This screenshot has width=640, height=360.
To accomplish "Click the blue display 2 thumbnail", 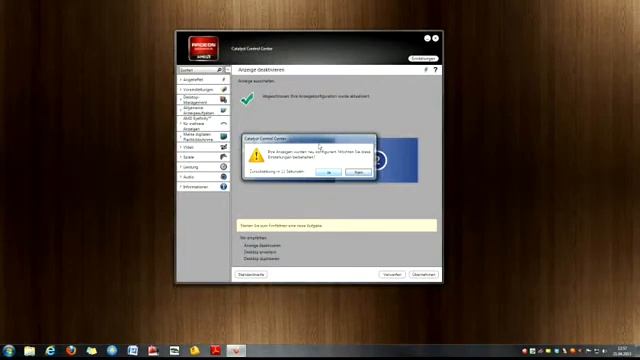I will click(397, 160).
